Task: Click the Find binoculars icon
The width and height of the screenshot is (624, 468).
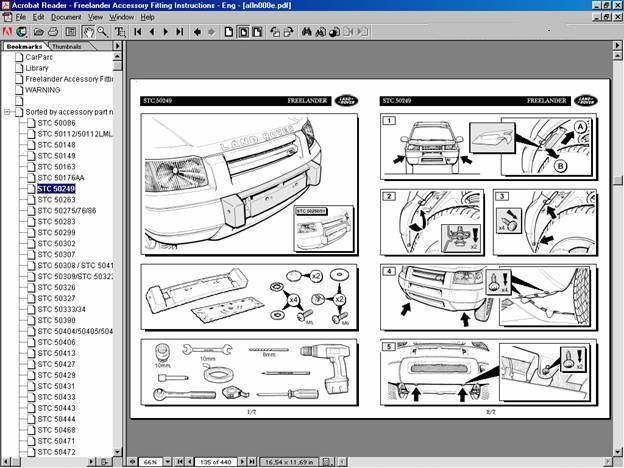Action: click(306, 32)
